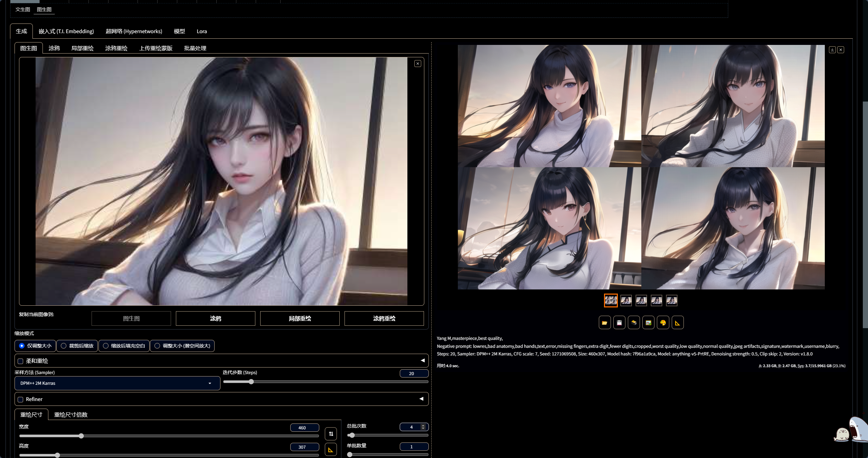The image size is (868, 458).
Task: Open the output images folder icon
Action: click(604, 323)
